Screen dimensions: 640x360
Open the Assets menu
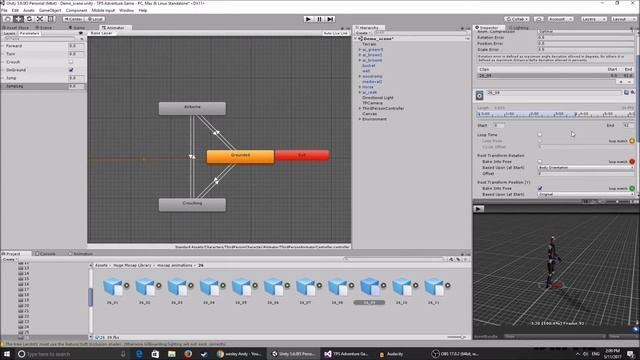(29, 10)
